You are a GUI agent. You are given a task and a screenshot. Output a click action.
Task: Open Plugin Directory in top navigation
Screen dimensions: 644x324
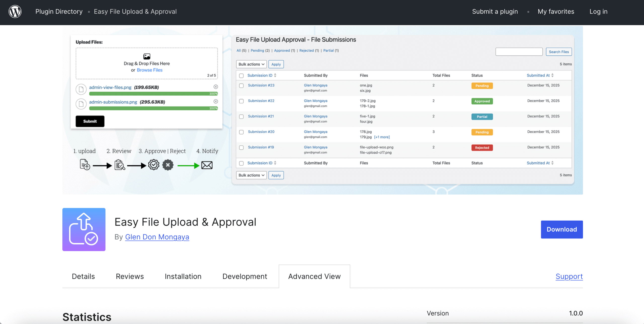coord(59,12)
